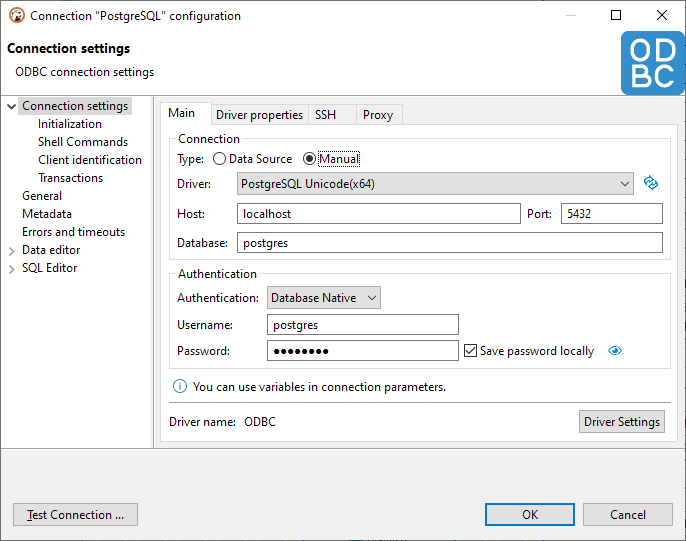This screenshot has width=686, height=541.
Task: Select the Data Source radio button
Action: pos(219,159)
